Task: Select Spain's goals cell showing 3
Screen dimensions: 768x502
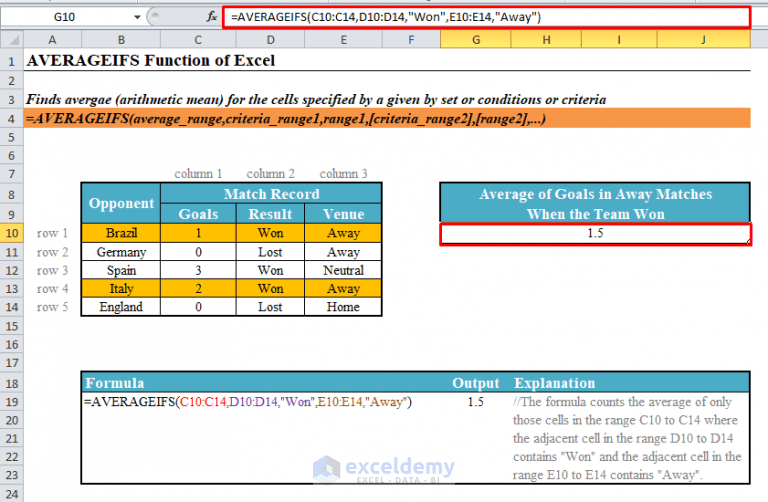Action: point(198,270)
